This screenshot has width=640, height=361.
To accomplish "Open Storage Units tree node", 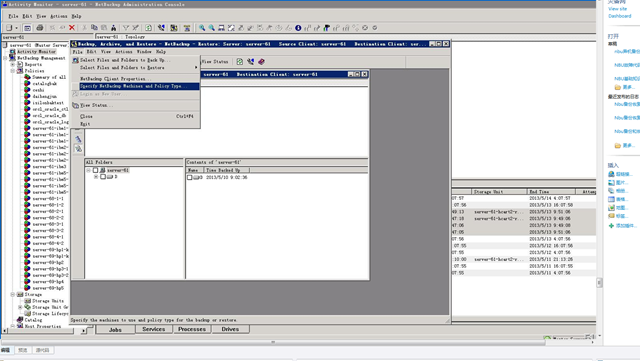I will point(48,301).
